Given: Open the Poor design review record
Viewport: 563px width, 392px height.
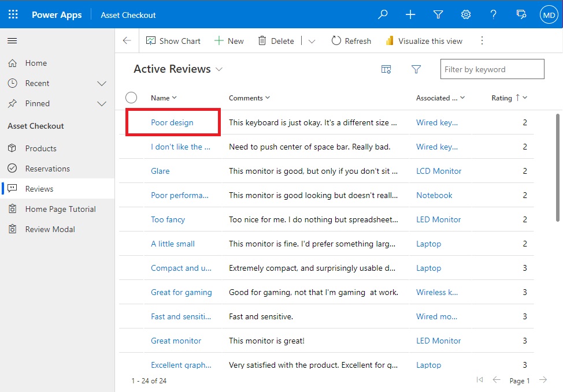Looking at the screenshot, I should [171, 122].
